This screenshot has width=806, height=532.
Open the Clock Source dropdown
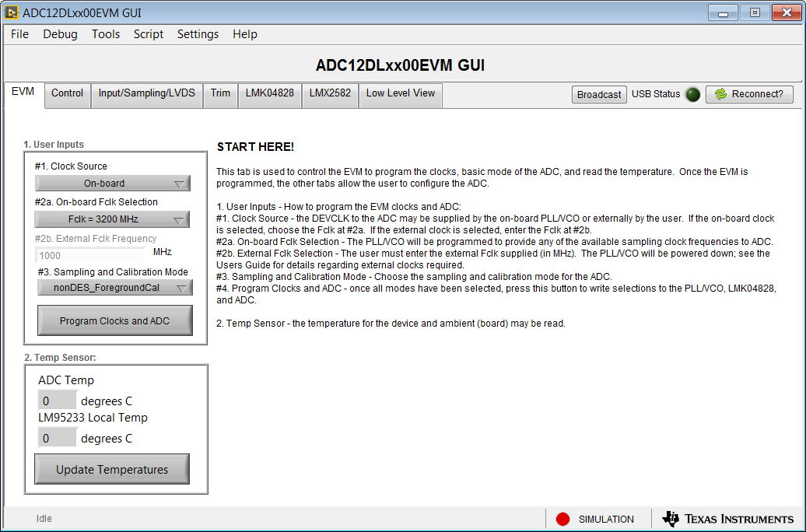[x=112, y=183]
